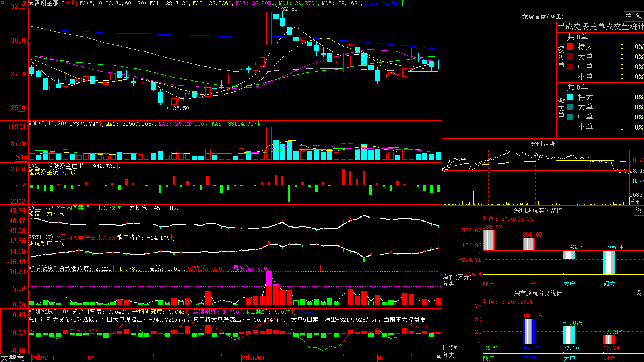Click the dark red 中单 buy order swatch
The height and width of the screenshot is (362, 644).
pyautogui.click(x=570, y=67)
